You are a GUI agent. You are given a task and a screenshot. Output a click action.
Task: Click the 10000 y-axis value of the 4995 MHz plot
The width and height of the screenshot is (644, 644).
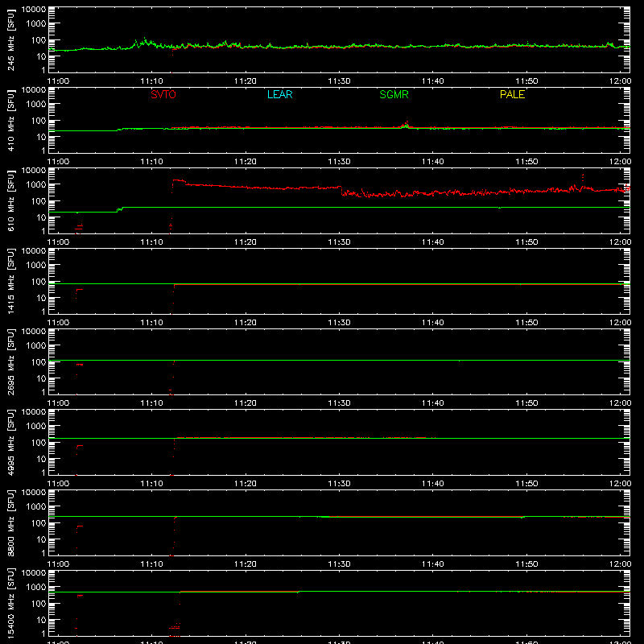point(34,412)
